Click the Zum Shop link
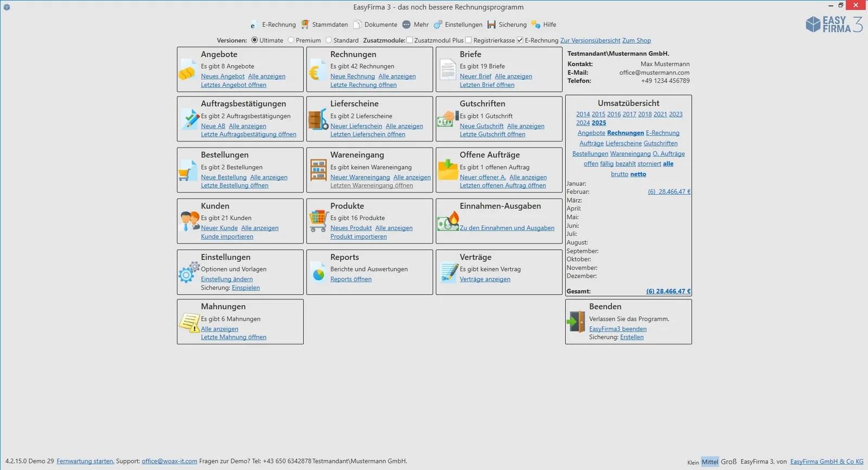Screen dimensions: 868x470 636,41
